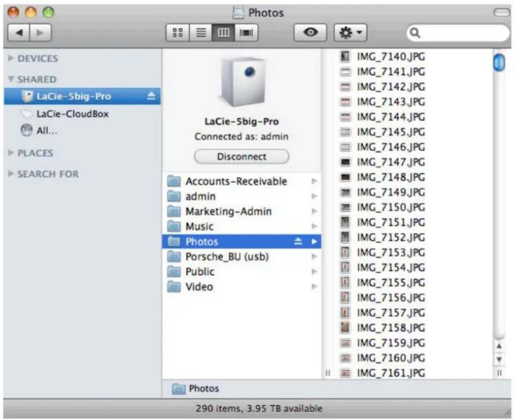
Task: Select IMG_7154.JPG file
Action: coord(391,267)
